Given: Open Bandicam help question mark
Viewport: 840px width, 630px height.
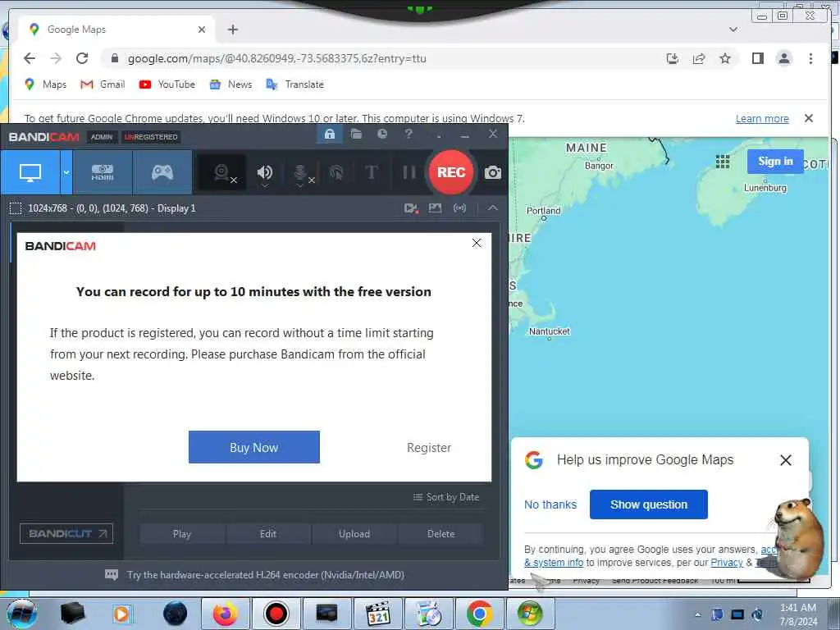Looking at the screenshot, I should (409, 134).
